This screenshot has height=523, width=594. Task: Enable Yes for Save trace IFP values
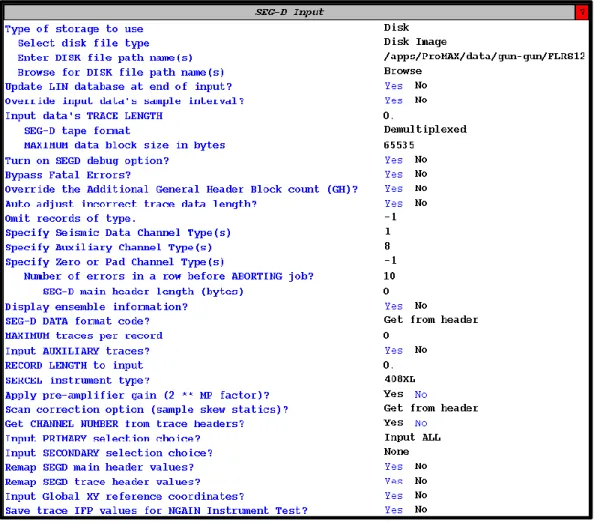click(x=393, y=511)
